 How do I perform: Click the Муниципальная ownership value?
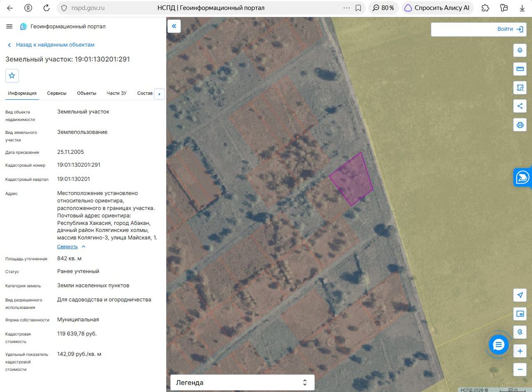coord(78,319)
